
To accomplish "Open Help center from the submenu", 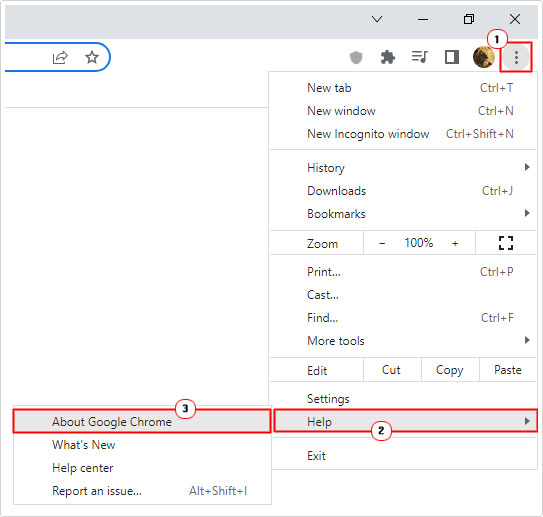I will tap(142, 468).
